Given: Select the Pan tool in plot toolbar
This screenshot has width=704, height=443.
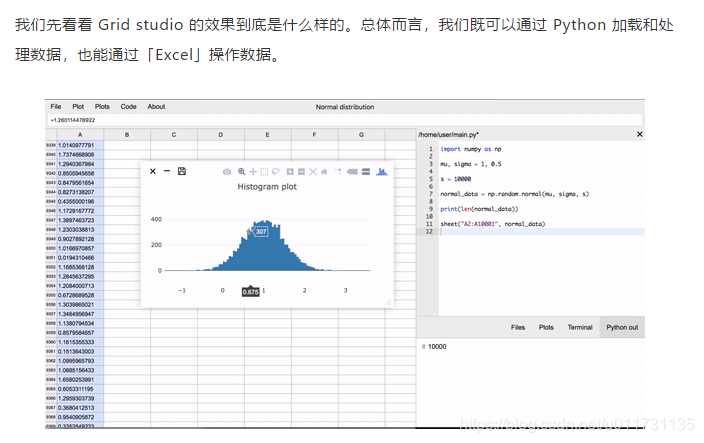Looking at the screenshot, I should (x=253, y=171).
